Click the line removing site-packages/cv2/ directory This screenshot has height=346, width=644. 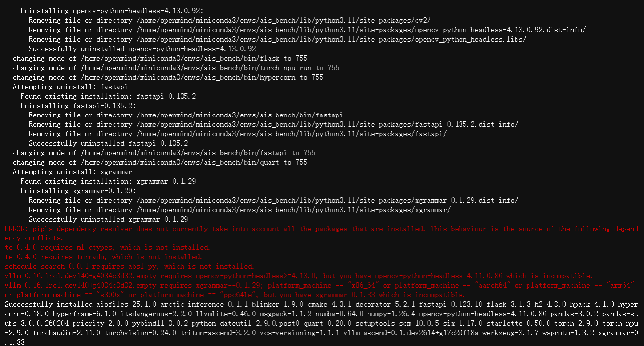coord(229,20)
